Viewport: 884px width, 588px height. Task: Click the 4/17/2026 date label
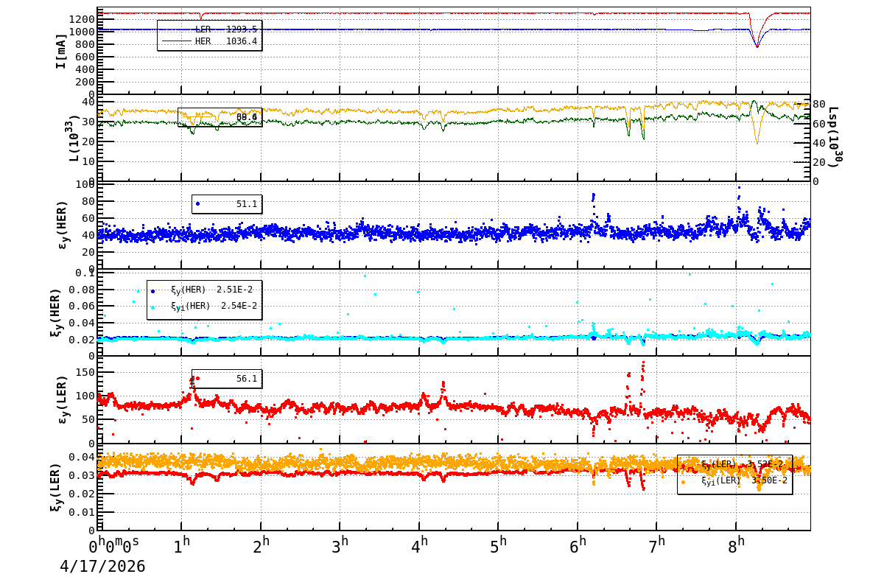pyautogui.click(x=102, y=567)
